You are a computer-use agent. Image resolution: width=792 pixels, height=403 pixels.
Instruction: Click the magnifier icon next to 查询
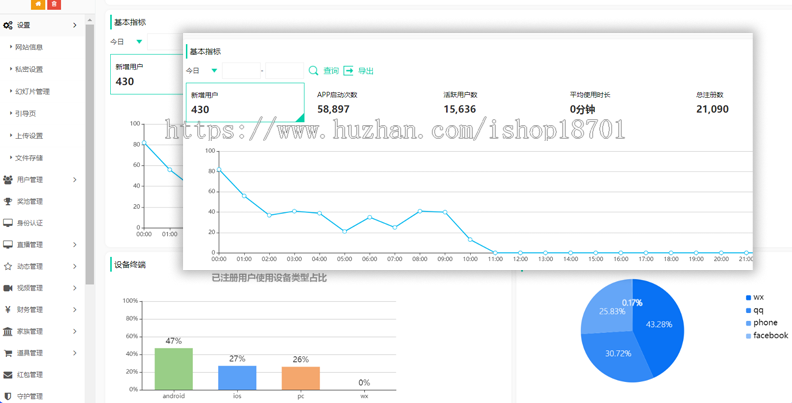coord(313,71)
